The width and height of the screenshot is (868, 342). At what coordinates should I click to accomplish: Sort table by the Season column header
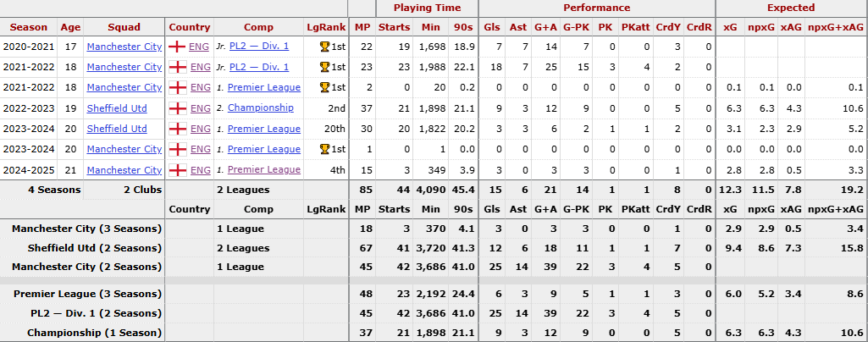point(29,27)
